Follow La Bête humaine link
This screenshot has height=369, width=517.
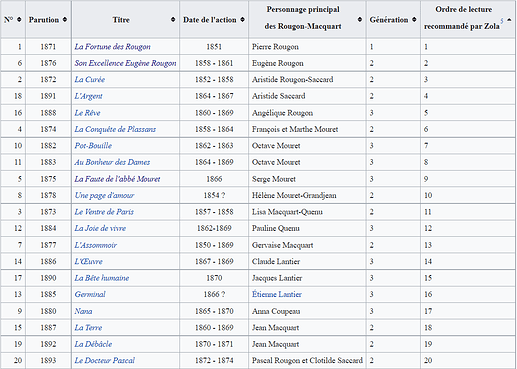(x=102, y=278)
